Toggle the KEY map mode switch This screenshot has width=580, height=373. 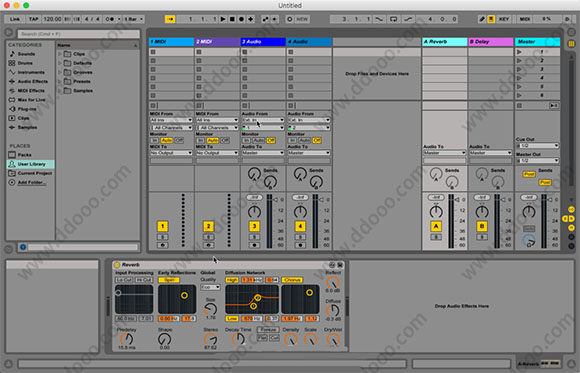(504, 19)
